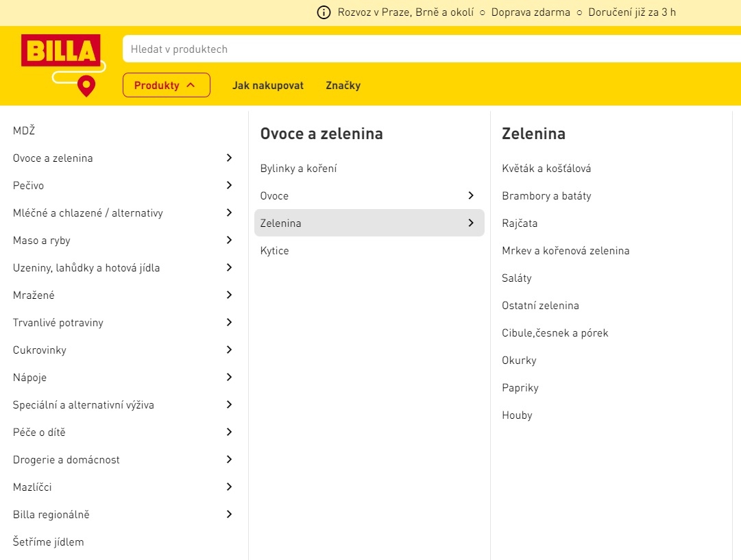Open the Houby link
Viewport: 741px width, 560px height.
(518, 415)
